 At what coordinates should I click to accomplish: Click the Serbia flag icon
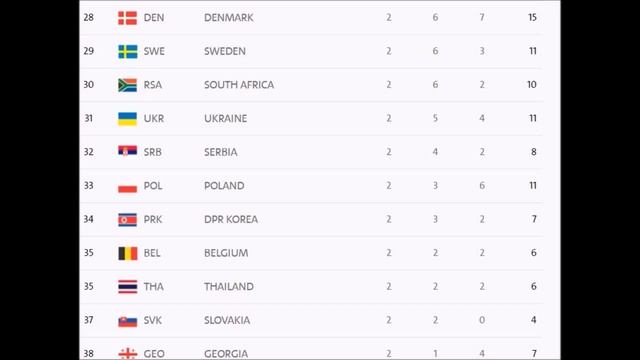tap(127, 151)
